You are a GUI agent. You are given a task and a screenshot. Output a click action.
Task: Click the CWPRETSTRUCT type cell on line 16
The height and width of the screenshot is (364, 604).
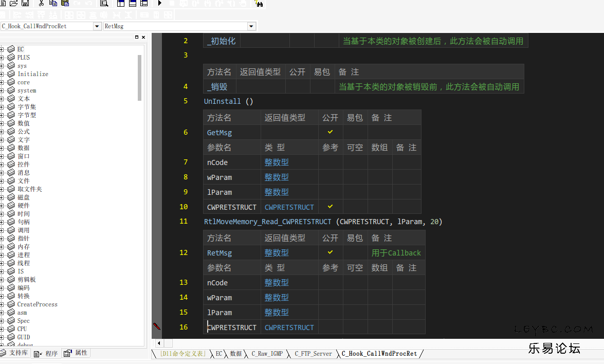click(x=289, y=327)
